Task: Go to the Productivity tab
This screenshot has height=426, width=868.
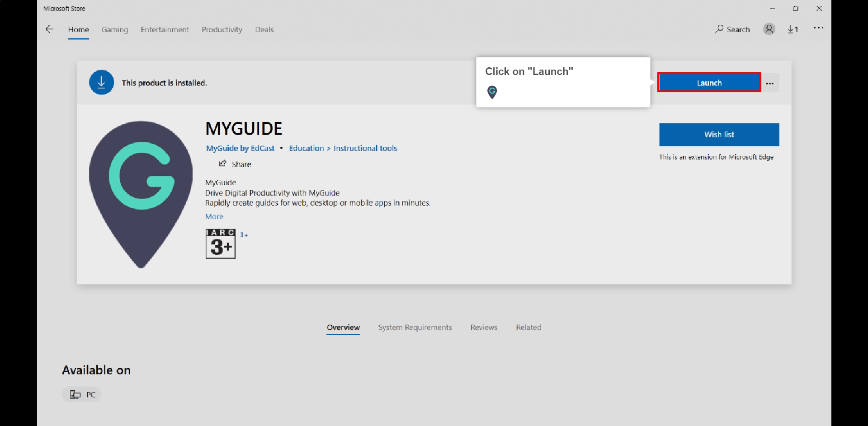Action: click(222, 29)
